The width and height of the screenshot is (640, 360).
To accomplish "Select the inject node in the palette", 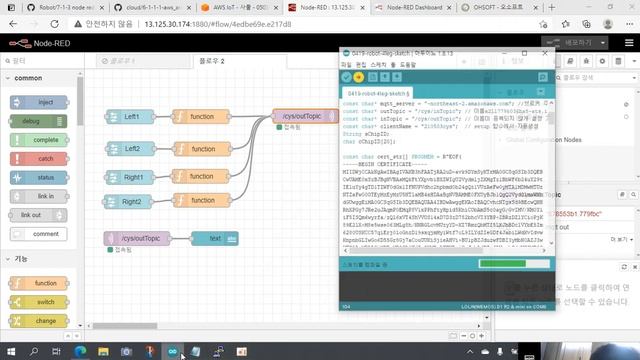I will (39, 102).
